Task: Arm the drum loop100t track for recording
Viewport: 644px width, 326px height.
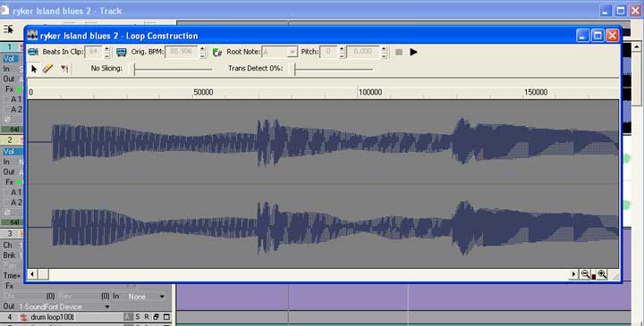Action: [147, 317]
